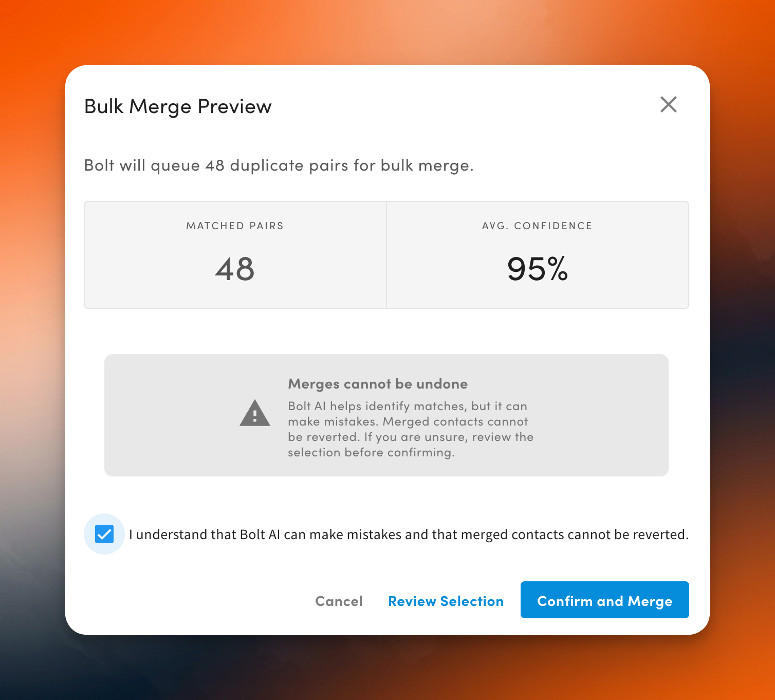Click the Bulk Merge Preview title
The height and width of the screenshot is (700, 775).
pos(178,106)
